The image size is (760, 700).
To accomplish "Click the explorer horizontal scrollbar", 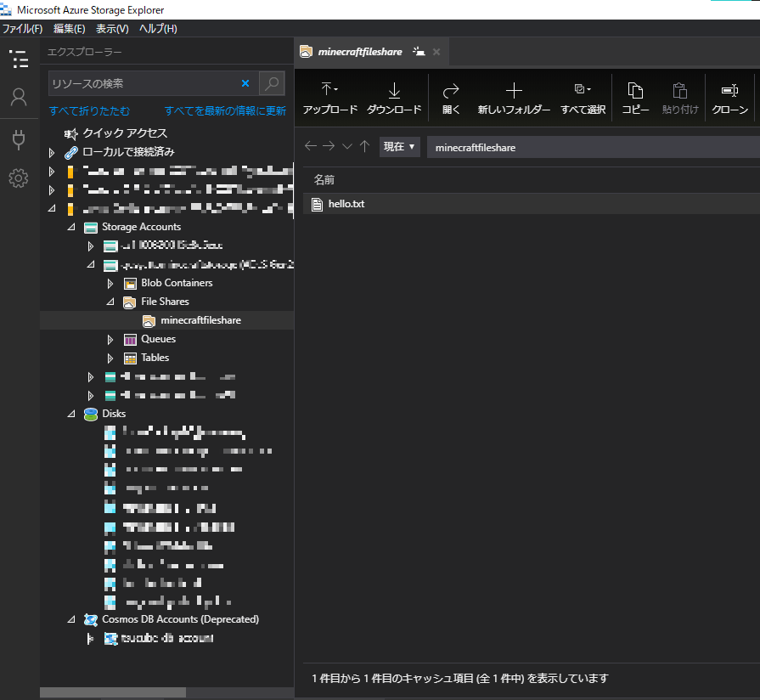I will point(112,692).
